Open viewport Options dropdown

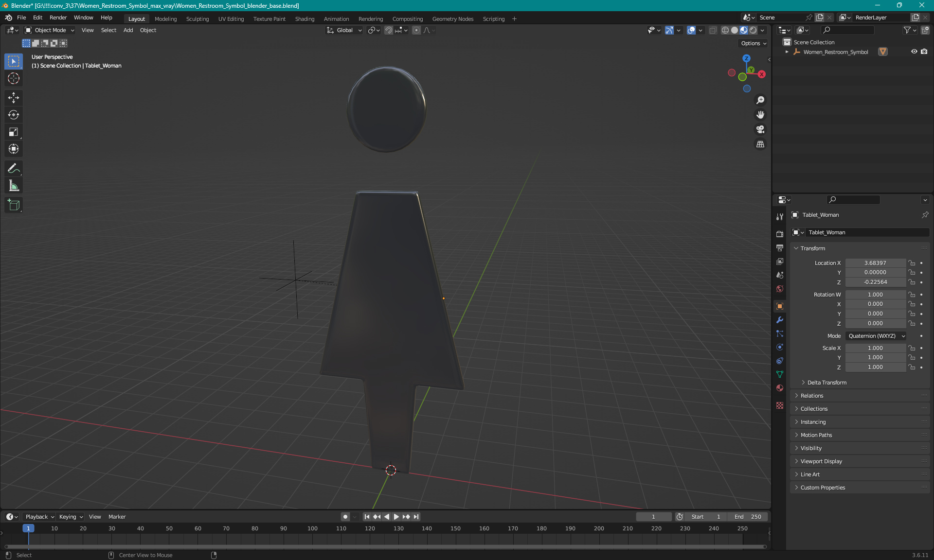[754, 43]
